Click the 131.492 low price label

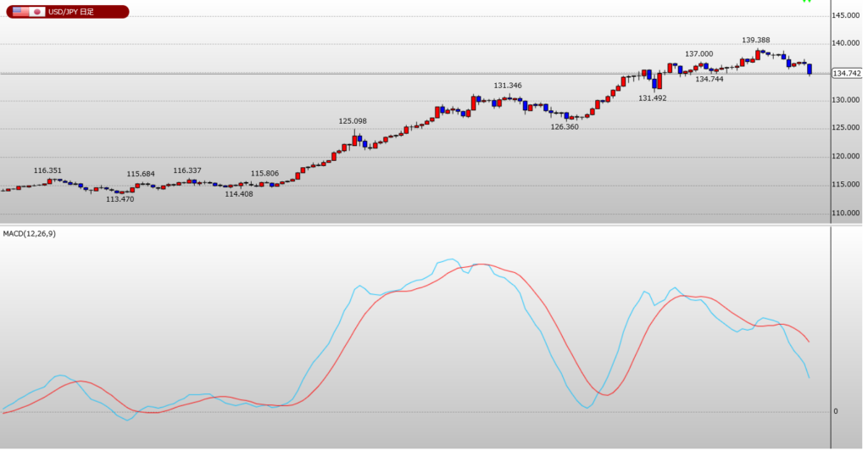coord(652,98)
